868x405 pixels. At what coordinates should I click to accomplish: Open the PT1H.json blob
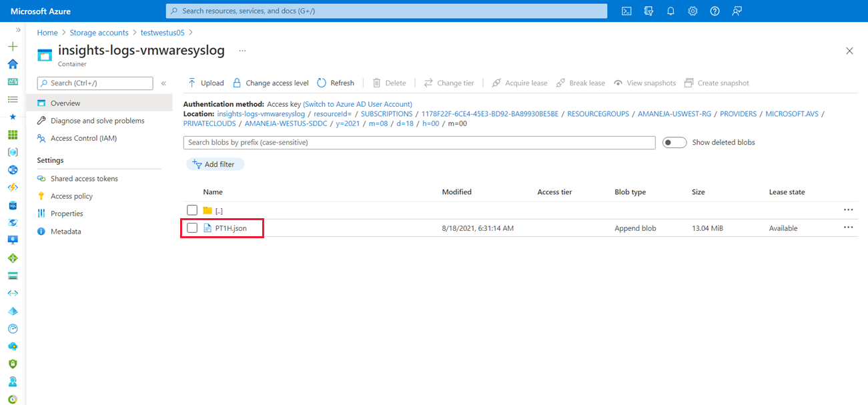pyautogui.click(x=231, y=228)
